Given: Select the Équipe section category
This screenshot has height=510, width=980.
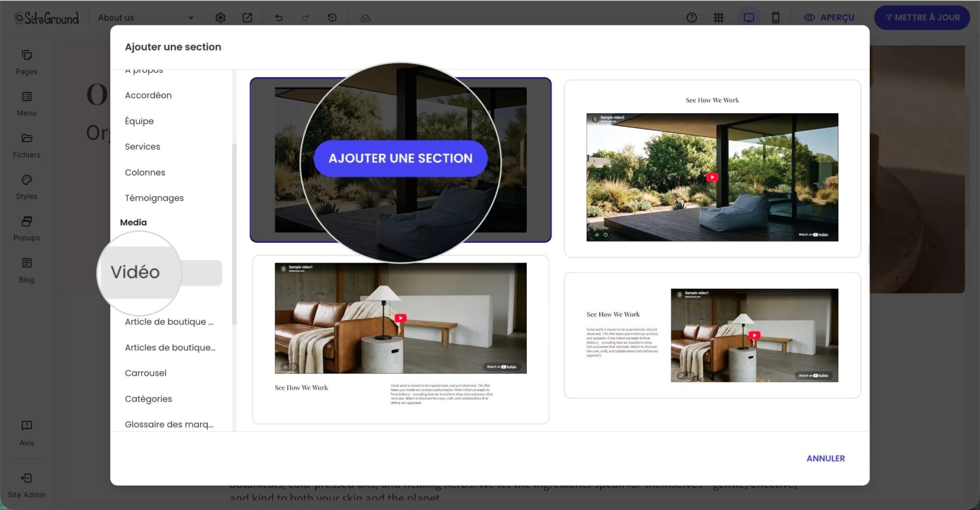Looking at the screenshot, I should pyautogui.click(x=139, y=121).
